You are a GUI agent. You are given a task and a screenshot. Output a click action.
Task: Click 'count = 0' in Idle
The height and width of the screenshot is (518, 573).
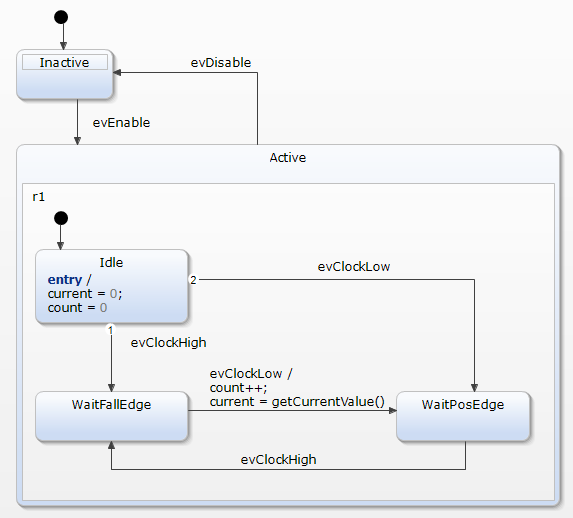coord(77,307)
